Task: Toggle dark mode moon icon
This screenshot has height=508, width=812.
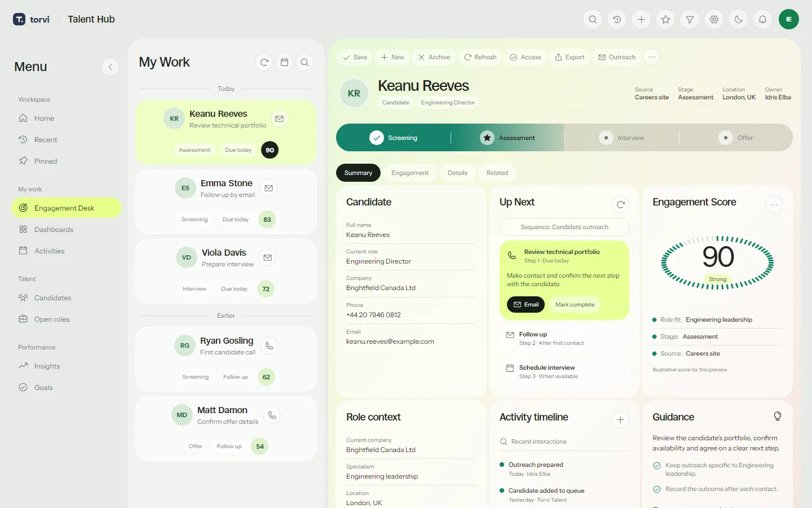Action: pyautogui.click(x=738, y=19)
